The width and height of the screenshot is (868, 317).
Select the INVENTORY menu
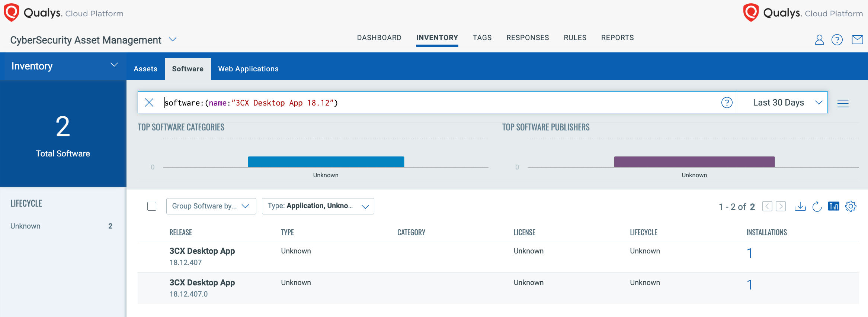[437, 38]
